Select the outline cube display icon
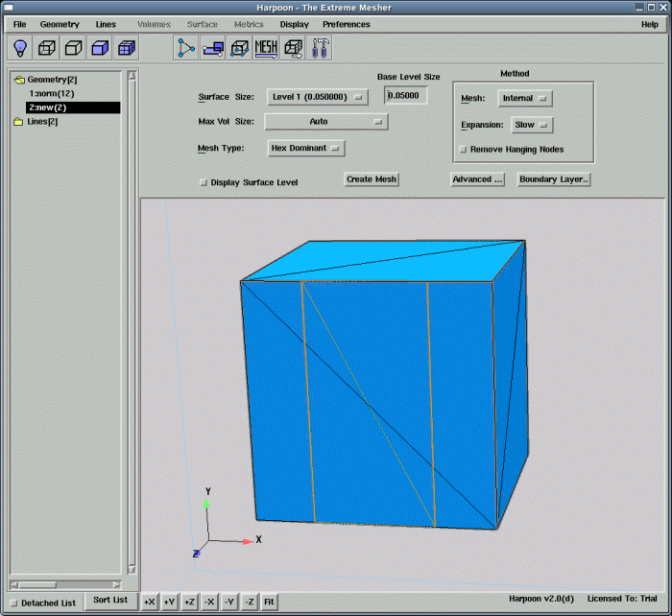The image size is (672, 616). pyautogui.click(x=73, y=48)
